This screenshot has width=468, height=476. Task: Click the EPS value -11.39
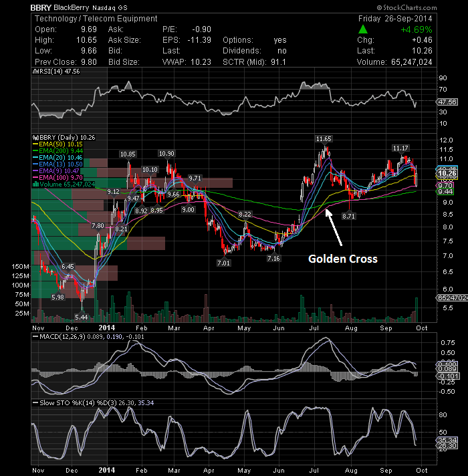(x=199, y=40)
